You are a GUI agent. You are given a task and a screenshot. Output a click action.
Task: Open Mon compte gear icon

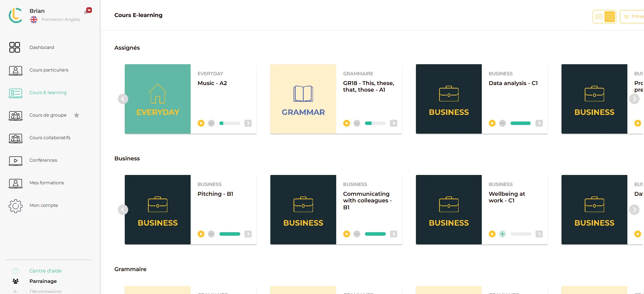16,206
